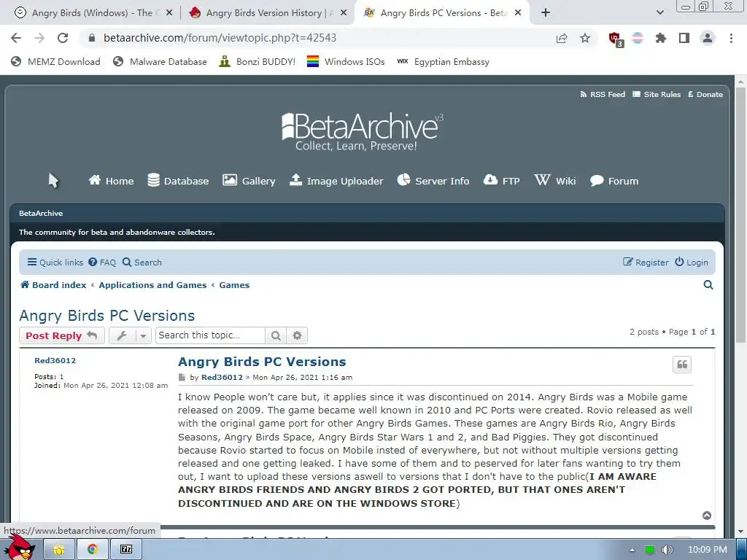Screen dimensions: 747x560
Task: Show hidden tray icons arrow
Action: (632, 550)
